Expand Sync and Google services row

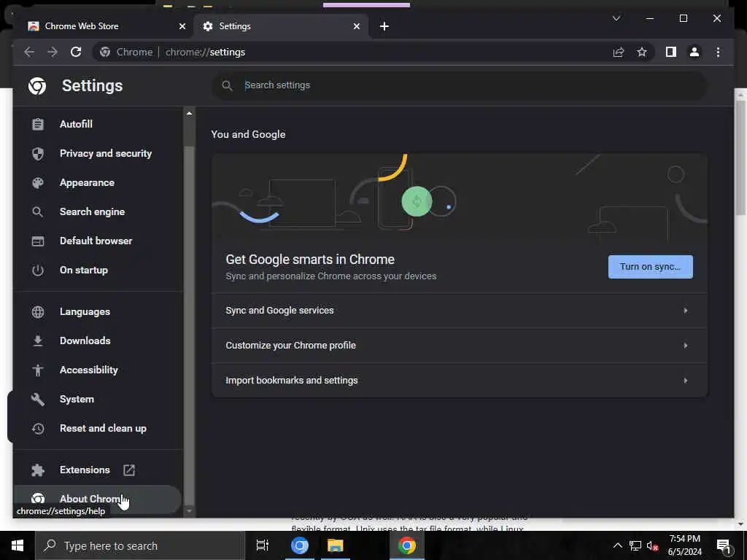(460, 311)
